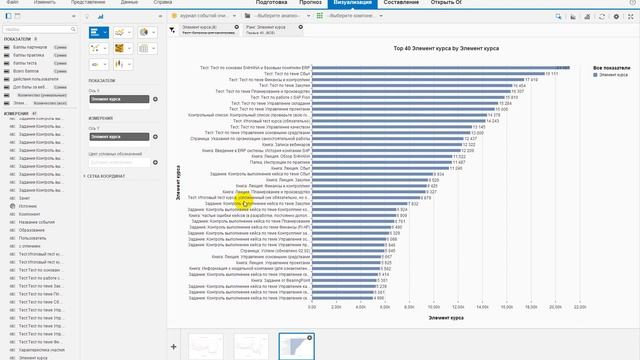Select the heat map chart type icon
The width and height of the screenshot is (640, 360).
point(119,48)
